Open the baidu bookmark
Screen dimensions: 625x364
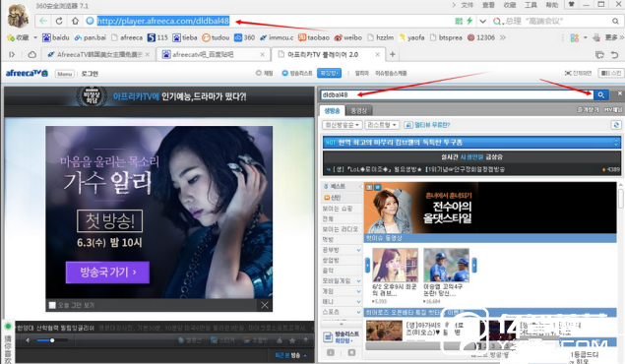coord(56,37)
